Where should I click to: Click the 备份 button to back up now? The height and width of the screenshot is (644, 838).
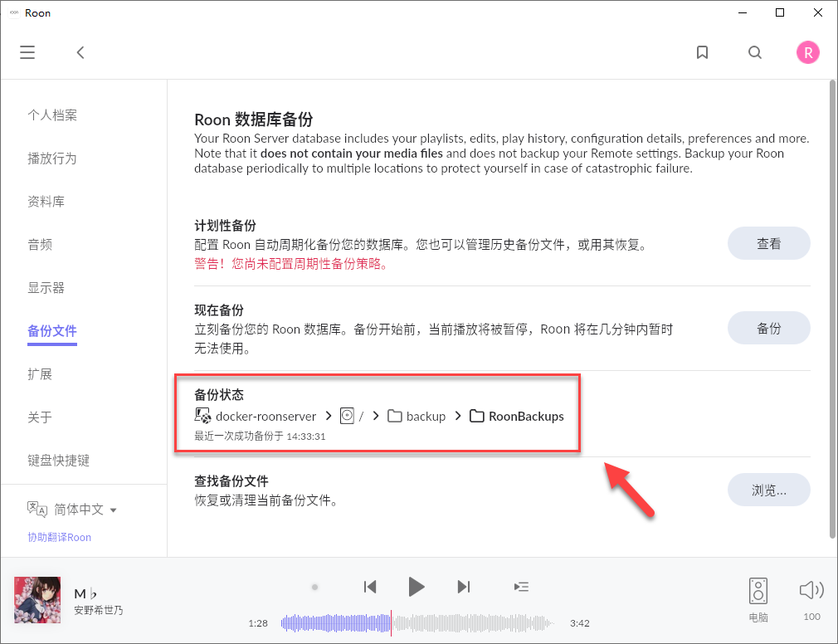pos(768,328)
